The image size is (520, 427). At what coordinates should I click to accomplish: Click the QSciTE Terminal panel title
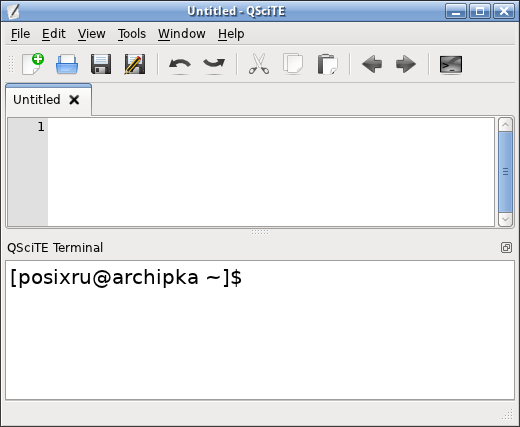pos(55,248)
